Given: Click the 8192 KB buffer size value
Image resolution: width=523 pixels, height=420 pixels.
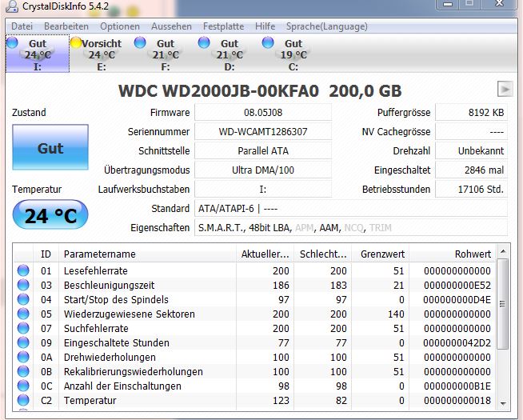Looking at the screenshot, I should pyautogui.click(x=472, y=113).
